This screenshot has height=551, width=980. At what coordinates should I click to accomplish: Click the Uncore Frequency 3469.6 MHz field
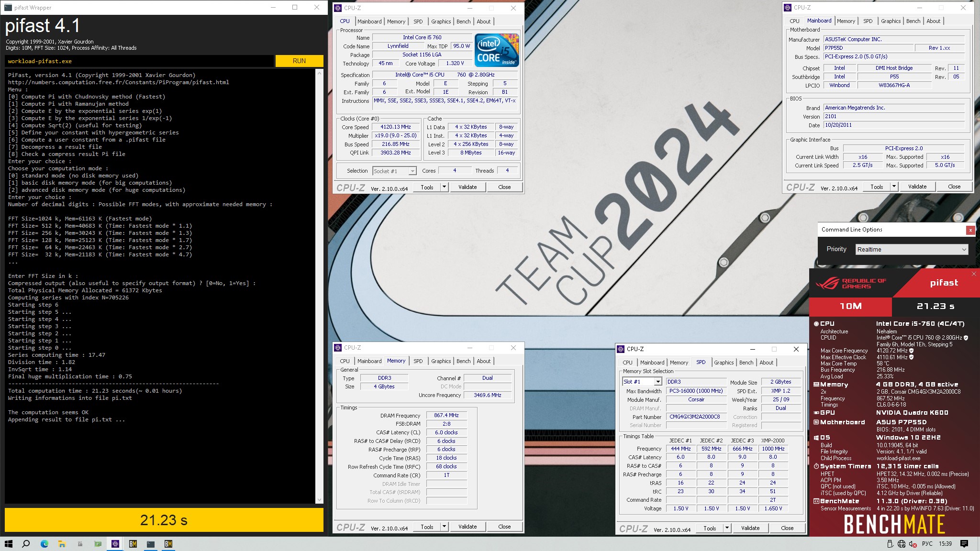tap(488, 396)
